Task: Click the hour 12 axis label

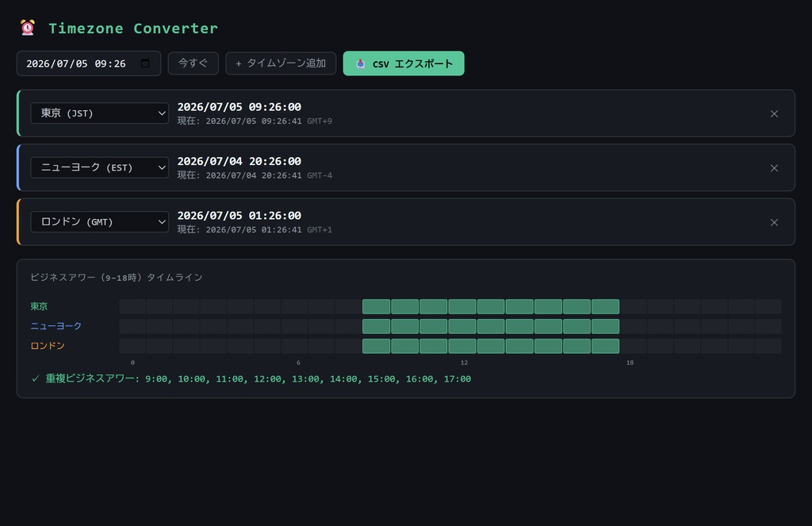Action: pyautogui.click(x=464, y=363)
